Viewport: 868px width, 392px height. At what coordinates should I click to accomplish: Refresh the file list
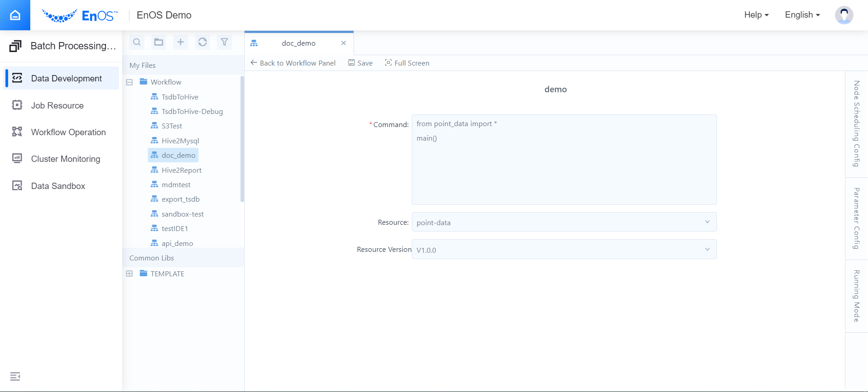pyautogui.click(x=203, y=42)
